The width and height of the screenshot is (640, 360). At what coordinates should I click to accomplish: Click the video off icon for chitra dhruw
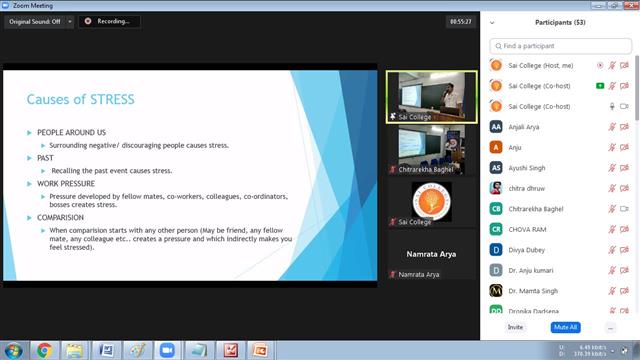[x=624, y=188]
